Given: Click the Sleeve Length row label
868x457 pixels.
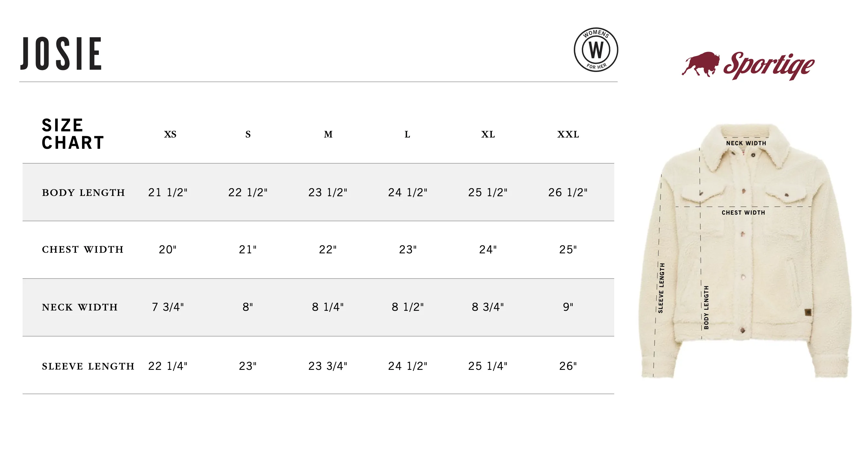Looking at the screenshot, I should coord(88,366).
